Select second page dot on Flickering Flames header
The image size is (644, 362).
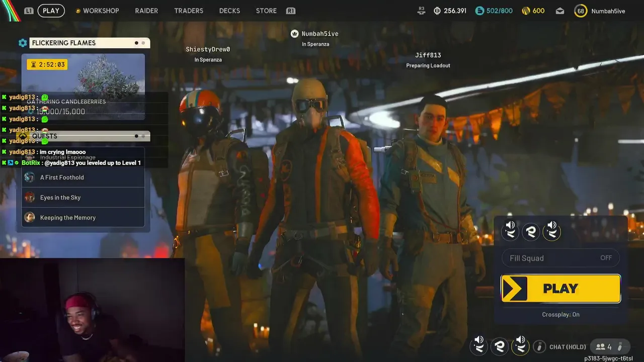pyautogui.click(x=143, y=43)
